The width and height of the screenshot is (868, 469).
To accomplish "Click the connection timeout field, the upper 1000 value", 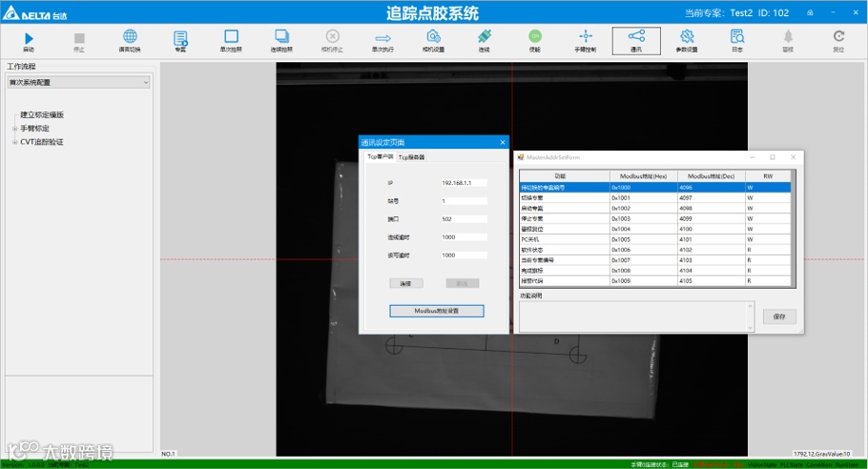I will click(464, 237).
